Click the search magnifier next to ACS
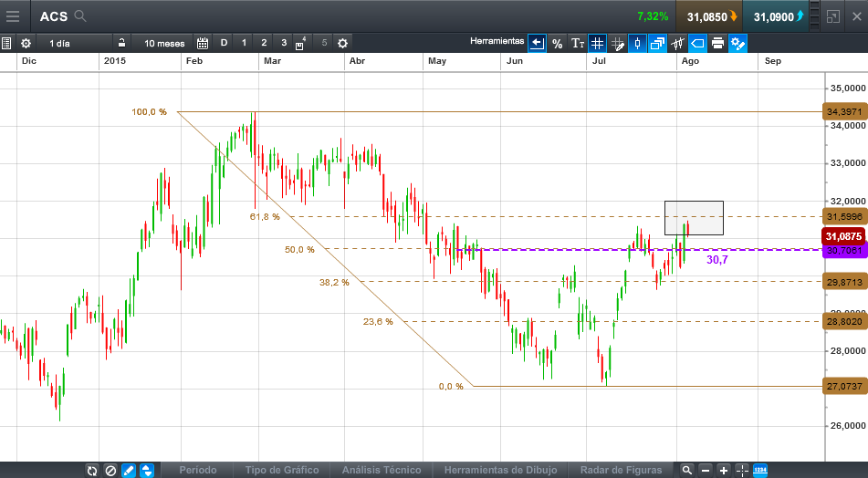 tap(80, 16)
